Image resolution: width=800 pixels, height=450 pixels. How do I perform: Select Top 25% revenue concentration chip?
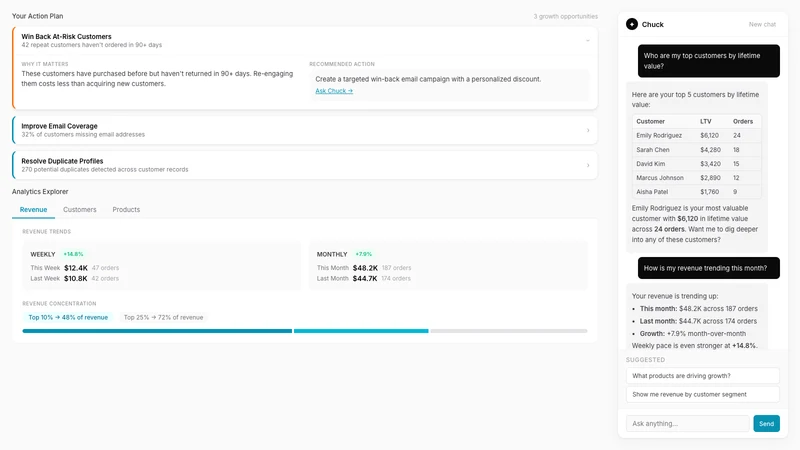click(x=163, y=317)
